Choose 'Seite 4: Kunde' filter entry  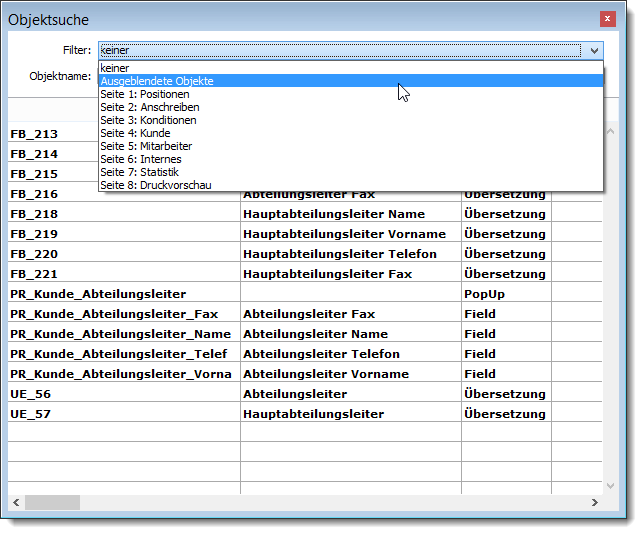pos(135,133)
